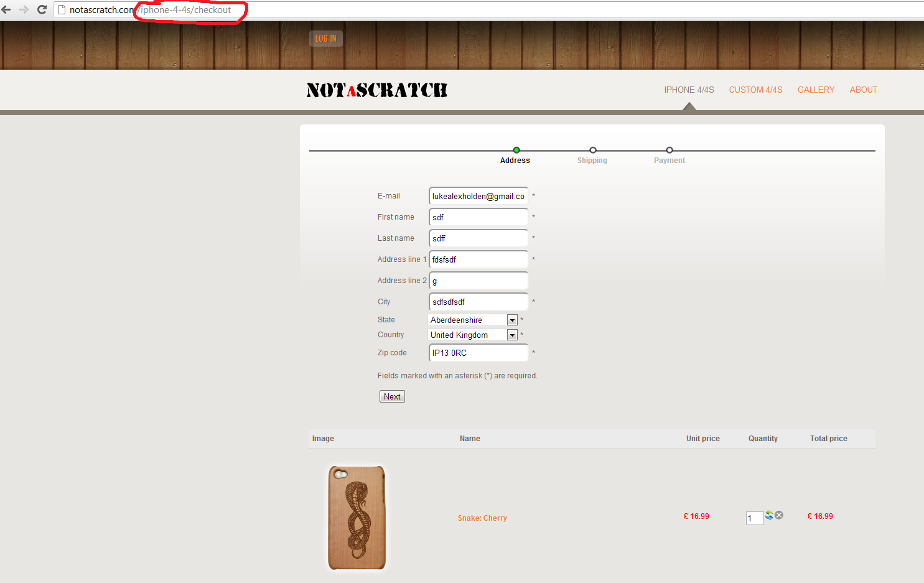Click the Address line 2 field
924x583 pixels.
[x=478, y=281]
